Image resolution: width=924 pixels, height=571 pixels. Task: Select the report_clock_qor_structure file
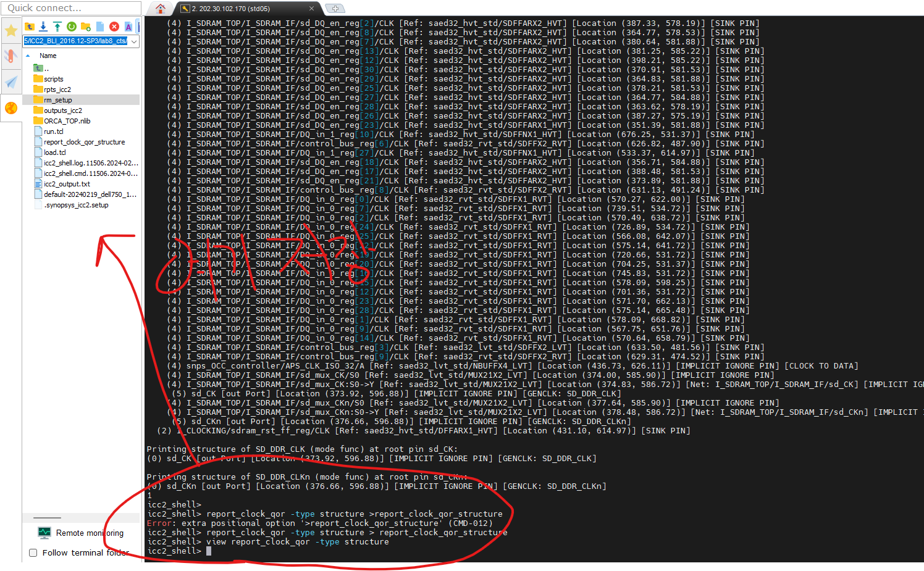point(81,142)
